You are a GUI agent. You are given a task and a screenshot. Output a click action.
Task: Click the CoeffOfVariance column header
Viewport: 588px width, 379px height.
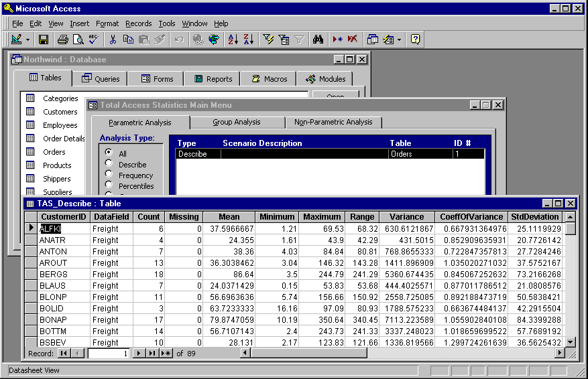[471, 217]
